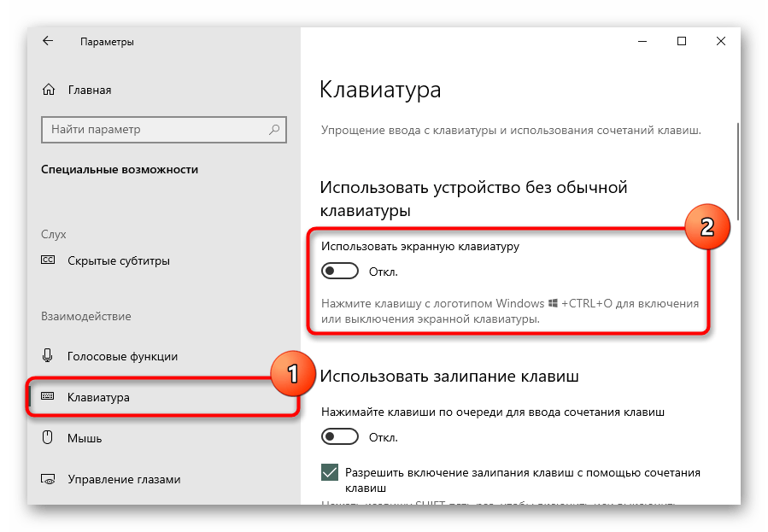Maximize the Параметры window
Viewport: 768px width, 532px height.
[681, 41]
